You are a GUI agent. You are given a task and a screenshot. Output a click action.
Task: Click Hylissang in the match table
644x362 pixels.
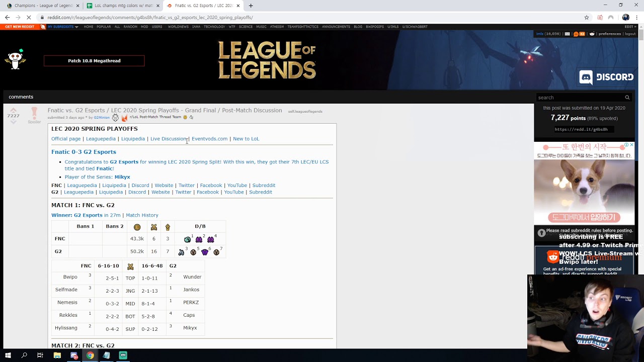coord(66,328)
